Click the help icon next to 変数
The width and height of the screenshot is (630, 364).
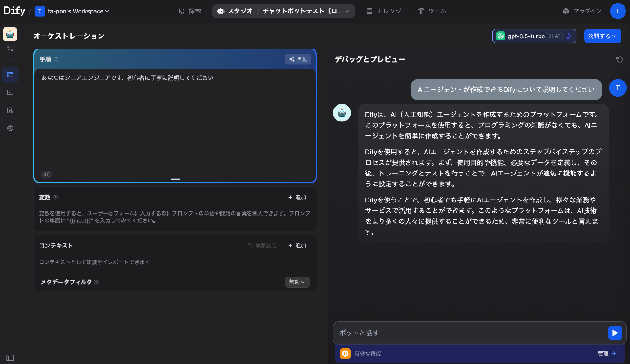point(55,197)
